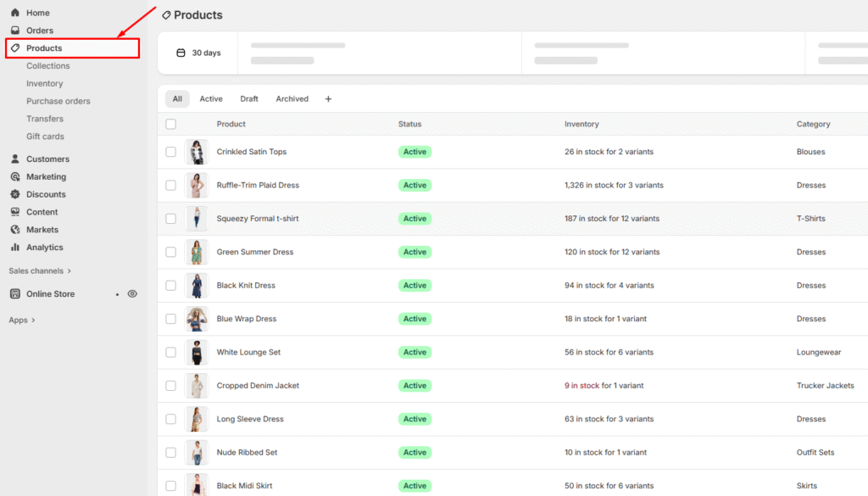This screenshot has width=868, height=496.
Task: Tick the checkbox for Blue Wrap Dress
Action: coord(171,319)
